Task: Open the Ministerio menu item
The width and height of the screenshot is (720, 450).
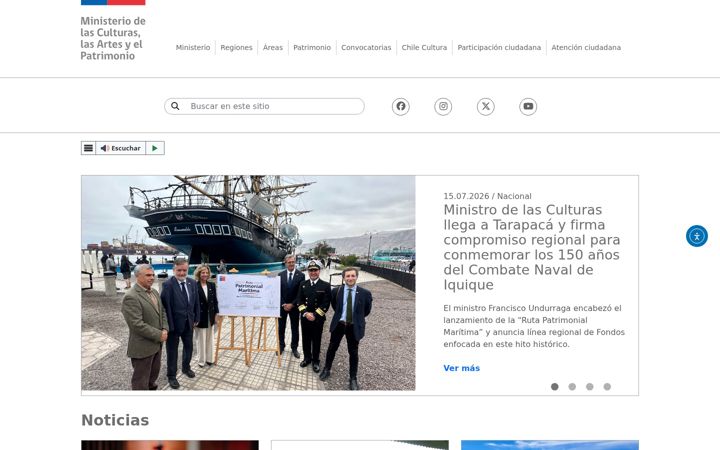Action: click(193, 47)
